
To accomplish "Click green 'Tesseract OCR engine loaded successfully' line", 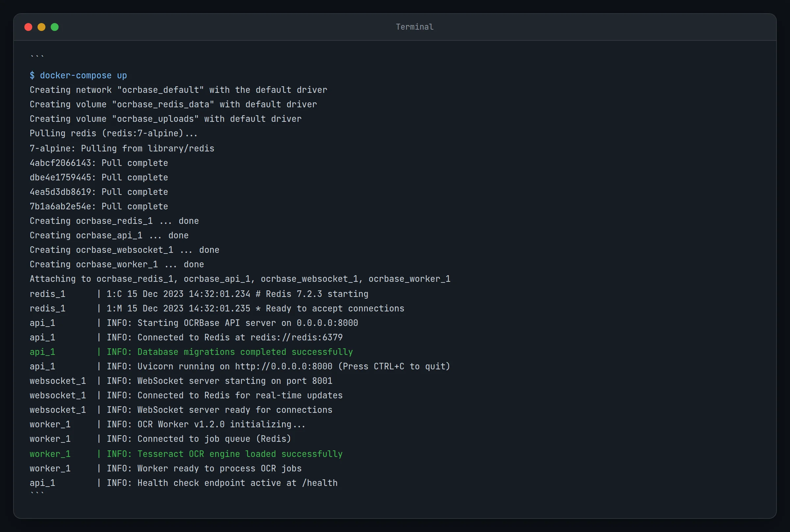I will tap(186, 454).
